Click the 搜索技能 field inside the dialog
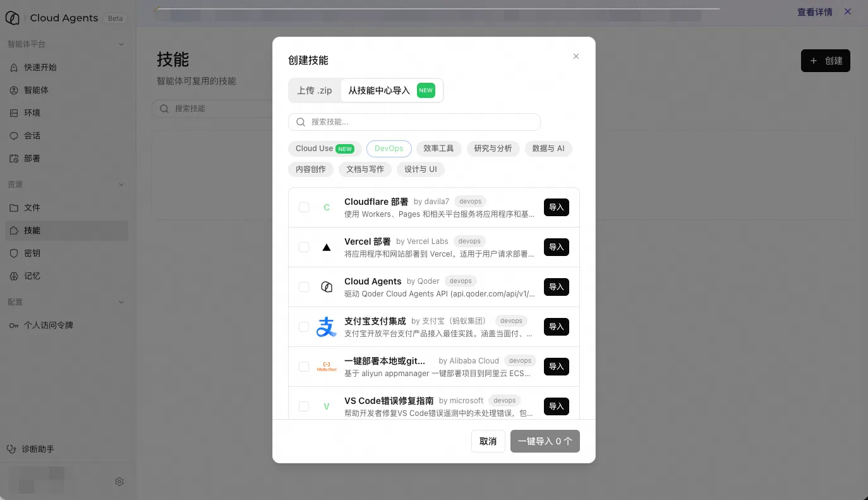868x500 pixels. click(x=414, y=122)
